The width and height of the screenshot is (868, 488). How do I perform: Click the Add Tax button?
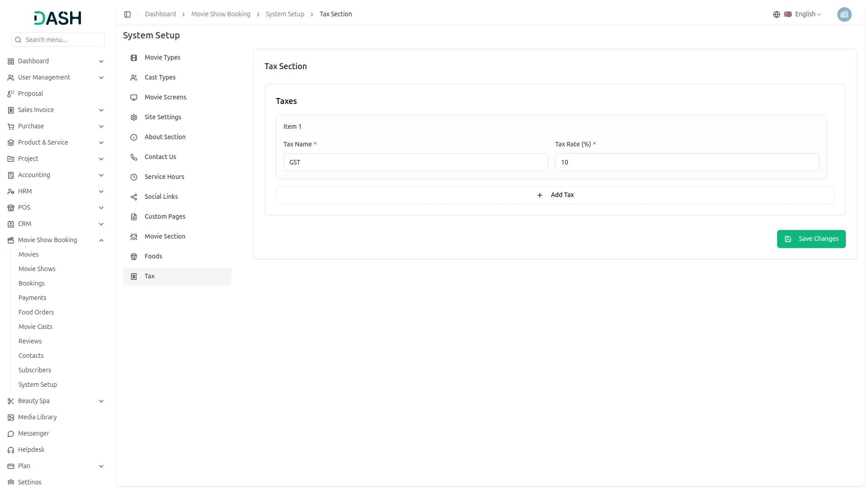(x=555, y=195)
